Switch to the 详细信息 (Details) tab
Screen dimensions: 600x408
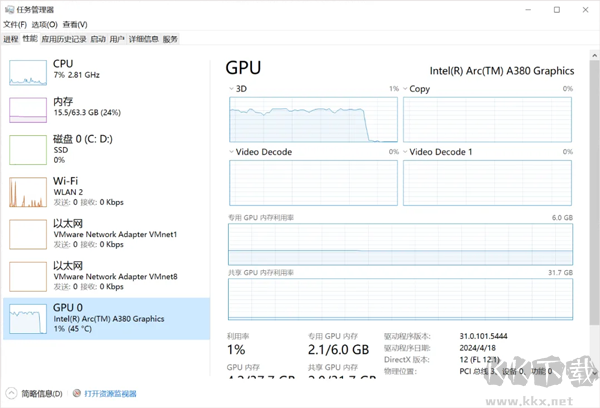144,39
